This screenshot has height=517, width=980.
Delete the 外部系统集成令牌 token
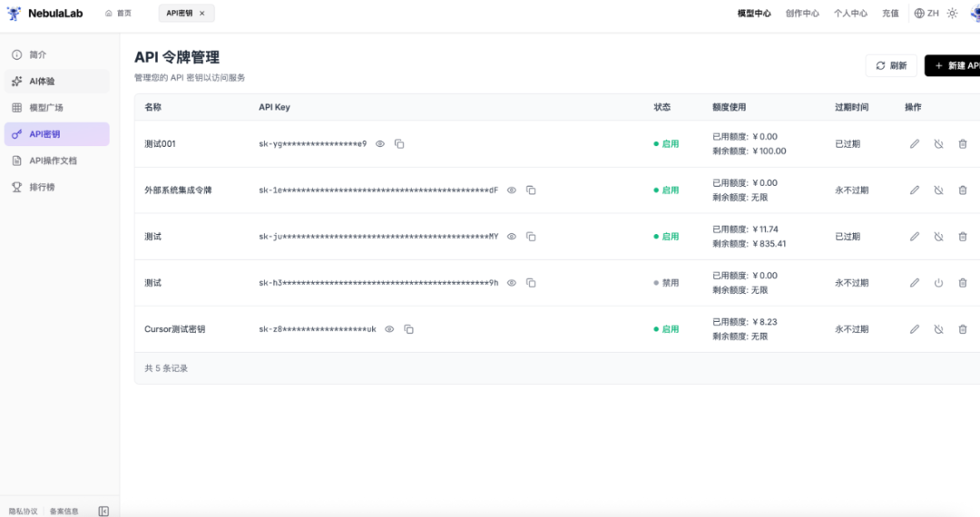tap(963, 190)
